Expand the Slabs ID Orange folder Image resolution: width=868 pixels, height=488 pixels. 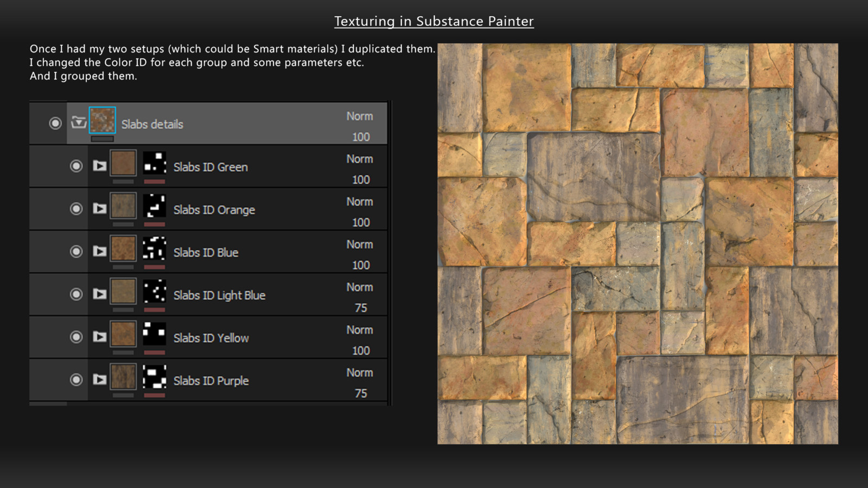pyautogui.click(x=99, y=208)
